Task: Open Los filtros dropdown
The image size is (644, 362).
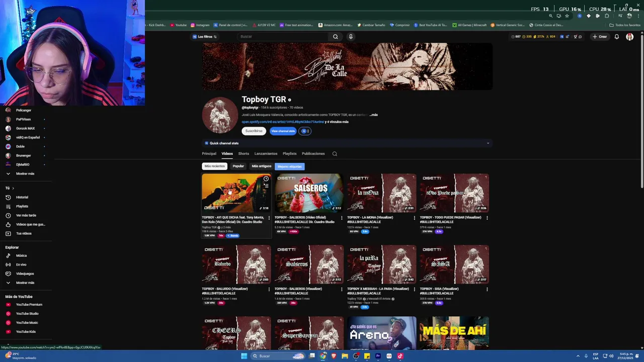Action: 204,37
